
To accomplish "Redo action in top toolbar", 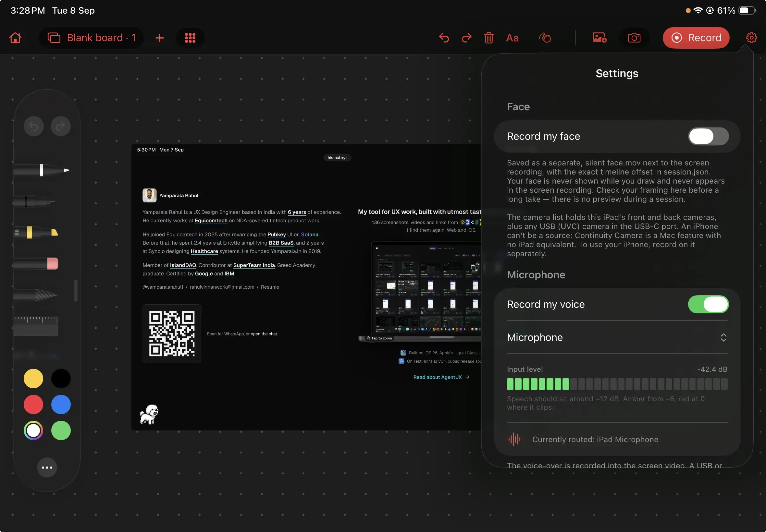I will click(x=466, y=38).
